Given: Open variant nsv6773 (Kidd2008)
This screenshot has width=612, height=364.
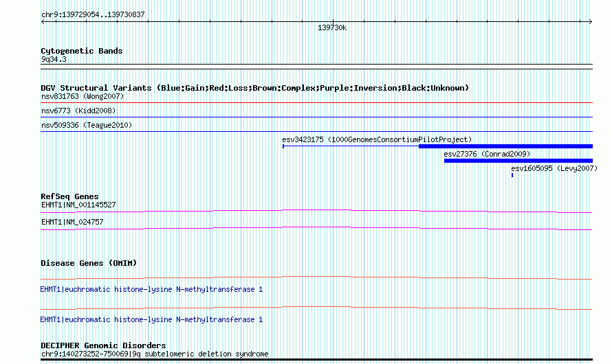Looking at the screenshot, I should [78, 111].
